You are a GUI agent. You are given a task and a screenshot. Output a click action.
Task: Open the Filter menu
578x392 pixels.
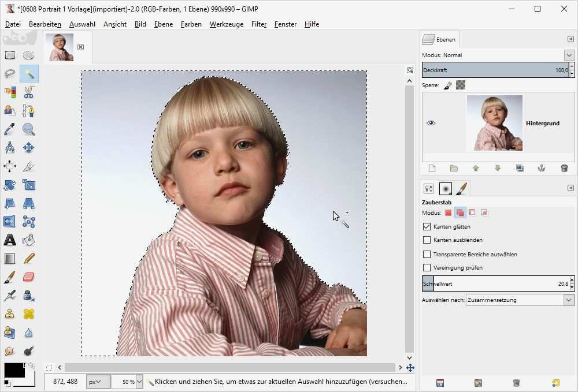tap(258, 24)
